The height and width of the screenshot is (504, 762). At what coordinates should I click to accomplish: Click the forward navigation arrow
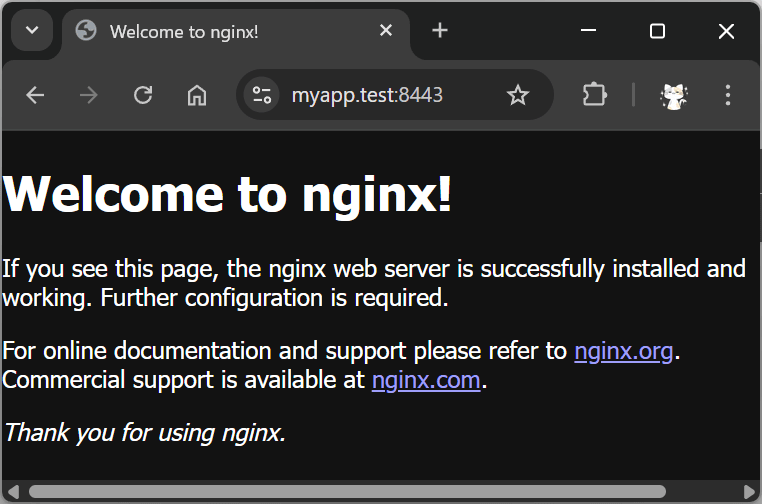[89, 95]
